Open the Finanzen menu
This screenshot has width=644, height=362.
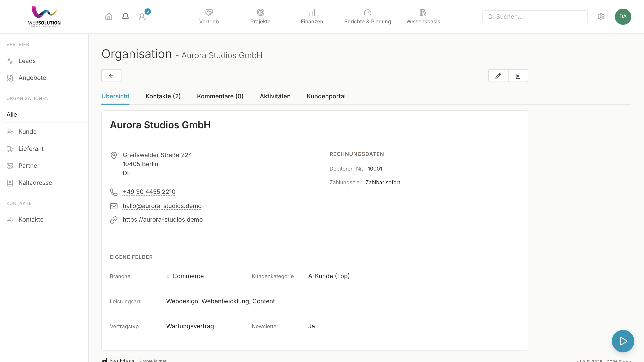pyautogui.click(x=312, y=16)
